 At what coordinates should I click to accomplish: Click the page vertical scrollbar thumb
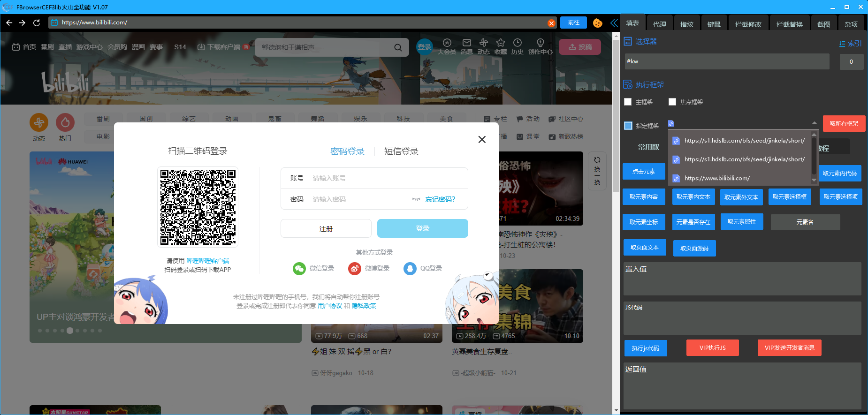tap(616, 116)
